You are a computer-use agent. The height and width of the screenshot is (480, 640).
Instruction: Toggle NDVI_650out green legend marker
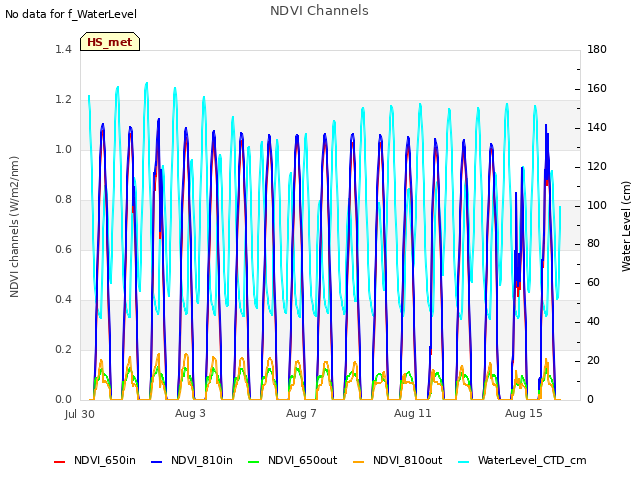click(x=253, y=462)
